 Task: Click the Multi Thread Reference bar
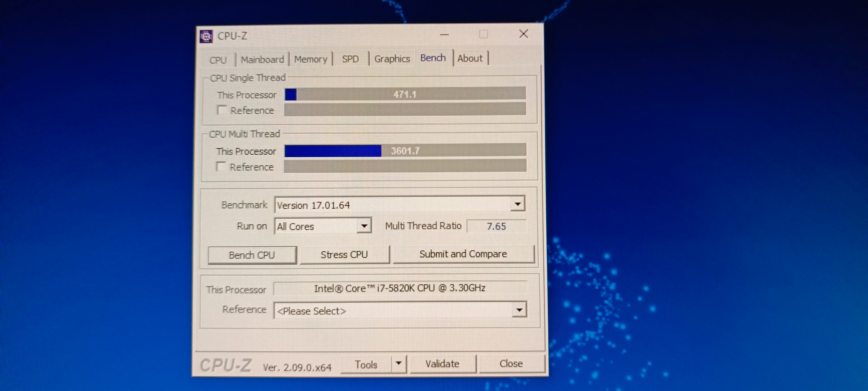[x=405, y=166]
